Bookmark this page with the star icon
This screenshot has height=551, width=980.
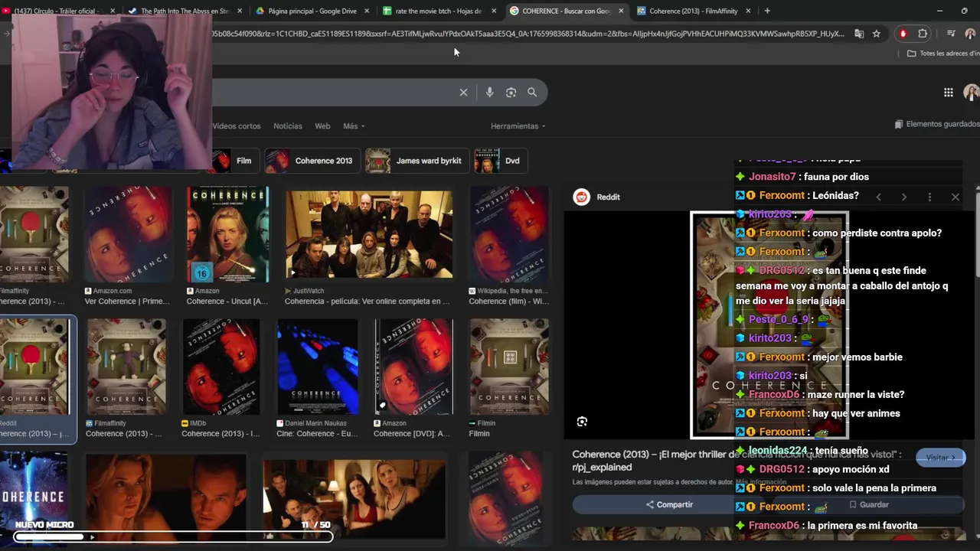(x=877, y=34)
